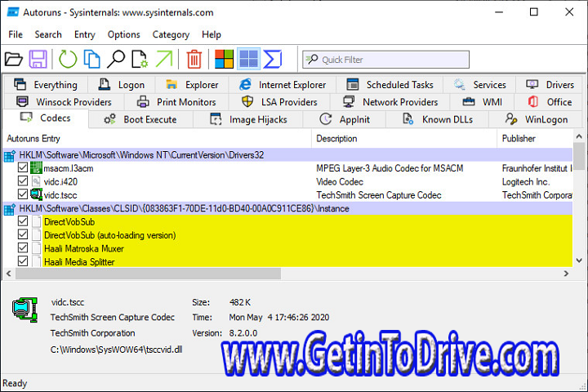Switch to the Drivers tab

pos(550,85)
